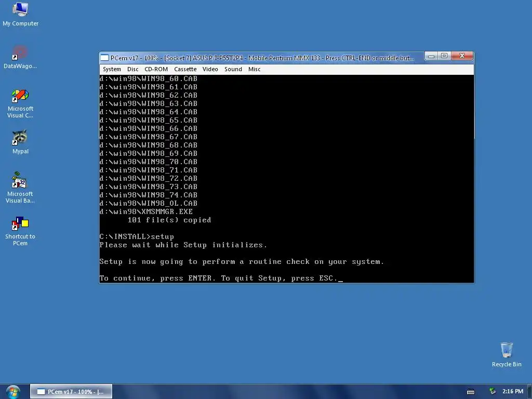Open the My Computer desktop icon
Viewport: 532px width, 399px height.
(20, 14)
